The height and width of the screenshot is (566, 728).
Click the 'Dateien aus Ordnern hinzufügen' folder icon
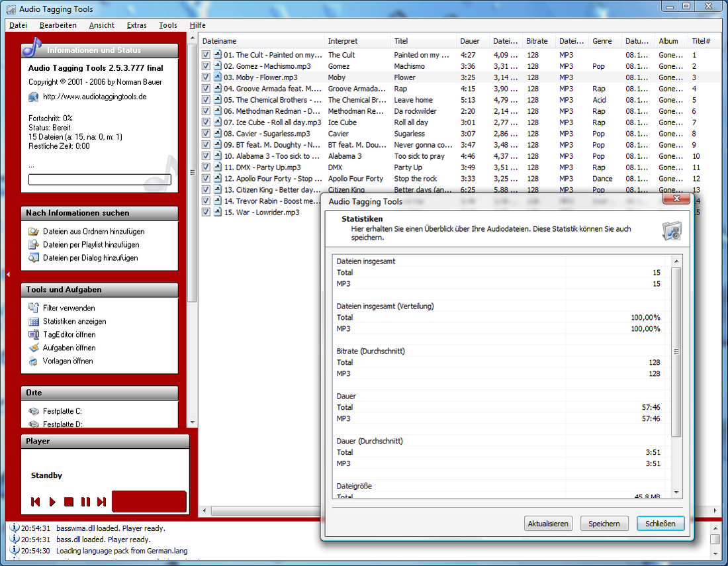pos(34,231)
